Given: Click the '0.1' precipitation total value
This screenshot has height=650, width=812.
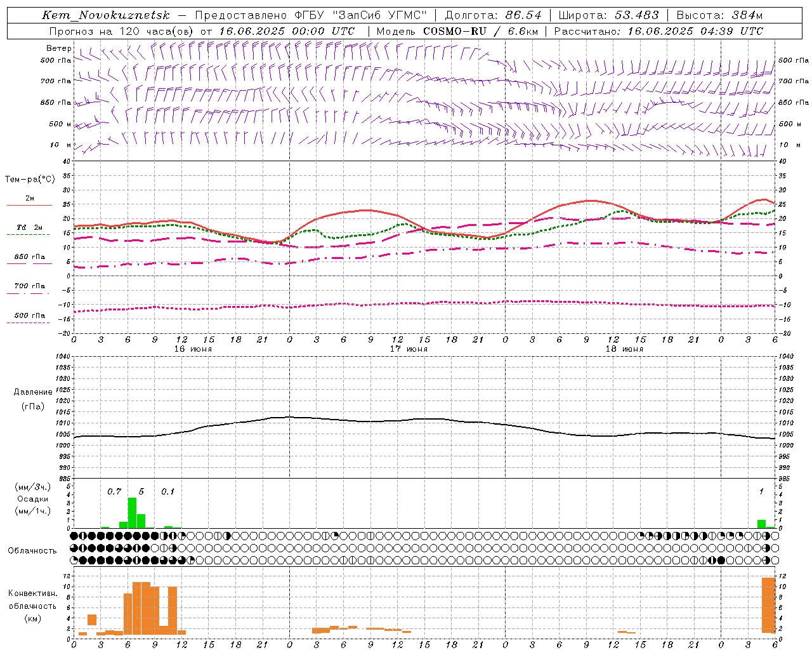Looking at the screenshot, I should click(167, 491).
